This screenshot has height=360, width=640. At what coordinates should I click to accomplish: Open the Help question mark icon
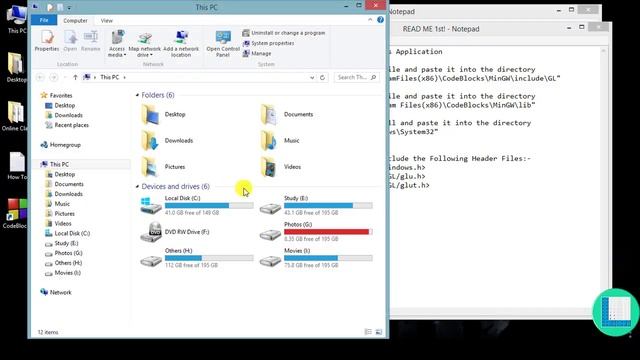[380, 20]
